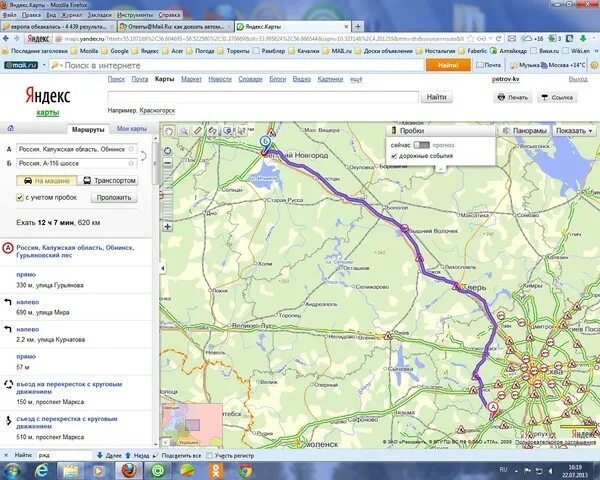The width and height of the screenshot is (600, 480).
Task: Switch to the 'Маршруты' tab
Action: pyautogui.click(x=88, y=129)
